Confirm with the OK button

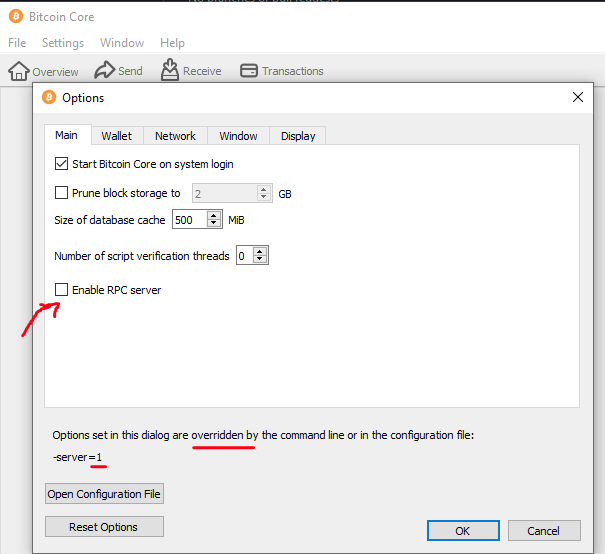click(x=463, y=531)
